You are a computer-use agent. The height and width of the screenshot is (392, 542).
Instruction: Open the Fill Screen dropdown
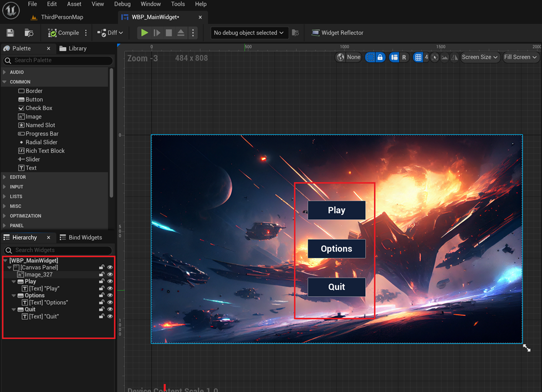(x=520, y=57)
